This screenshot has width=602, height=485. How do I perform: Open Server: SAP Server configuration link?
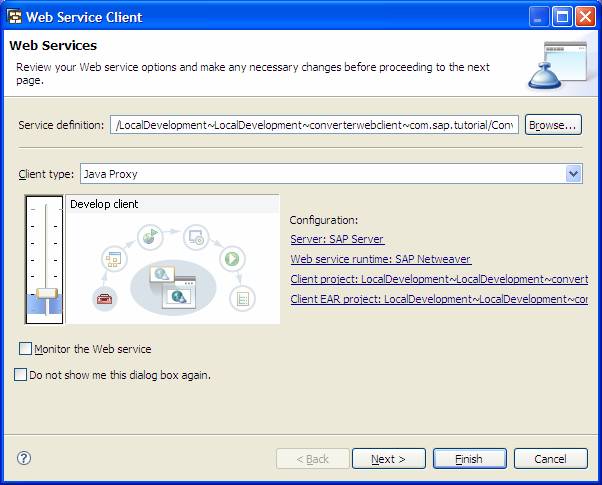pos(337,239)
